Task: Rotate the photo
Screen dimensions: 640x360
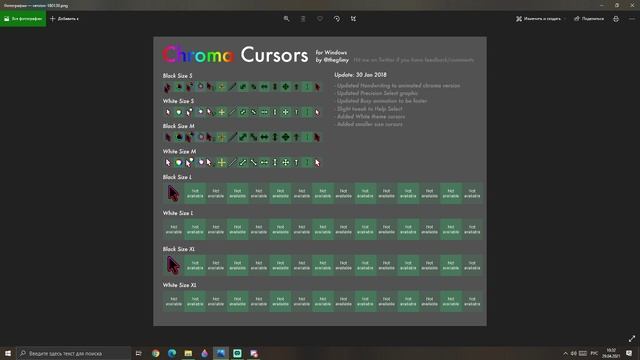Action: (337, 19)
